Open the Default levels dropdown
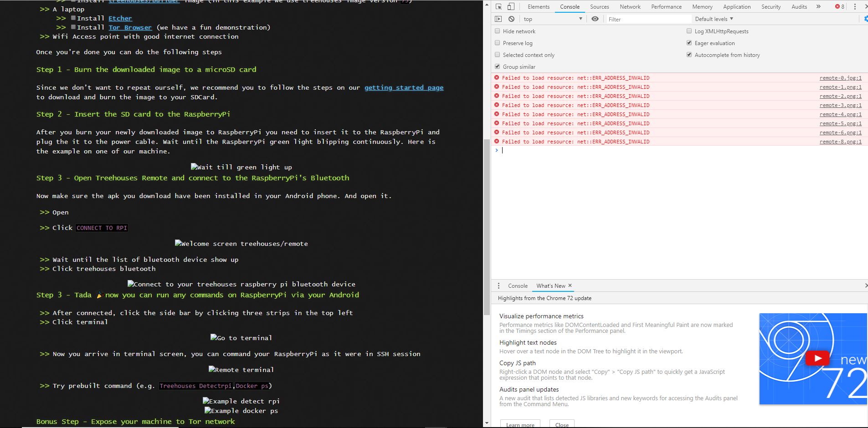The width and height of the screenshot is (868, 428). [714, 19]
